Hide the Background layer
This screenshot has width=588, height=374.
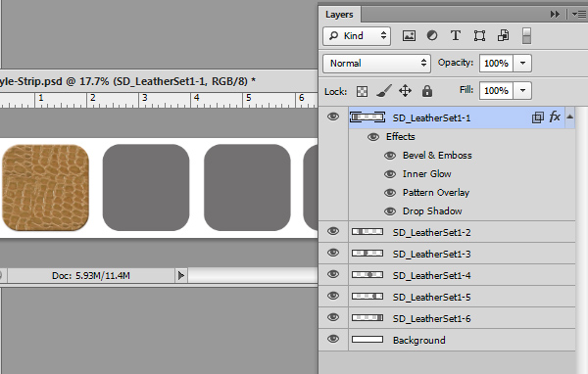pyautogui.click(x=333, y=339)
